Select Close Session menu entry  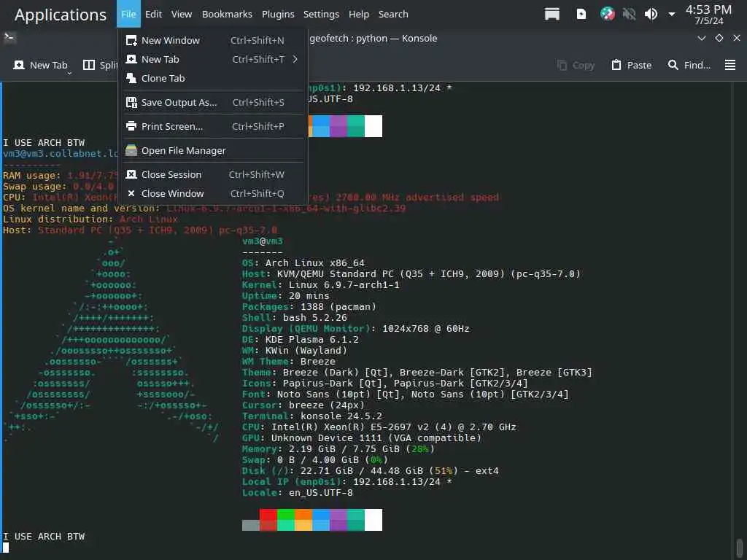click(212, 175)
